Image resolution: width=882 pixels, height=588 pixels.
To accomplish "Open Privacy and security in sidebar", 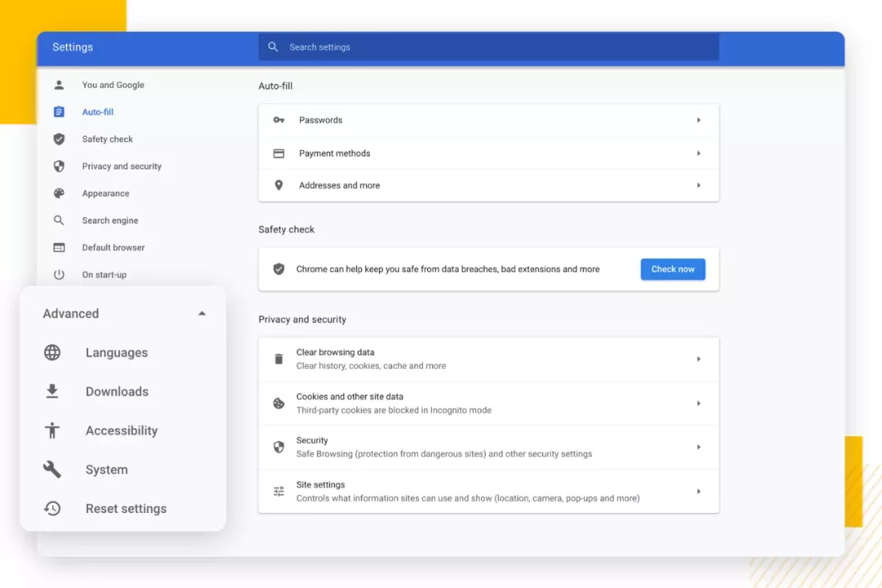I will (x=122, y=166).
